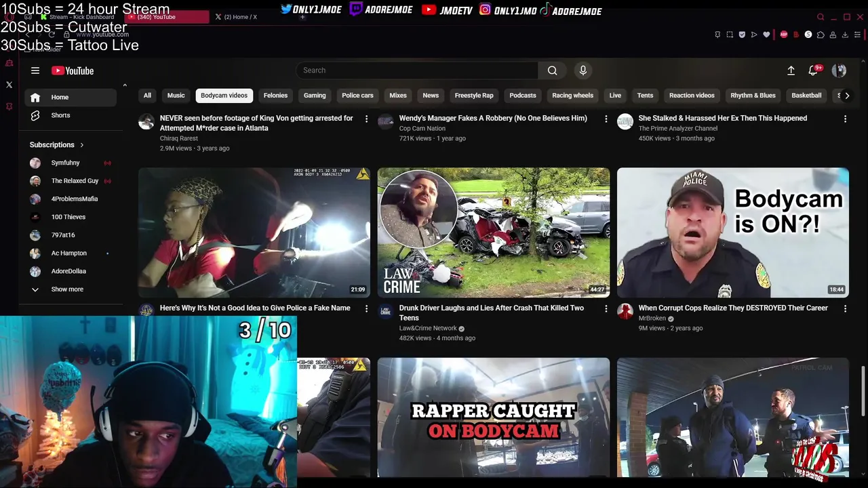The height and width of the screenshot is (488, 868).
Task: Start voice search with the microphone
Action: click(583, 70)
